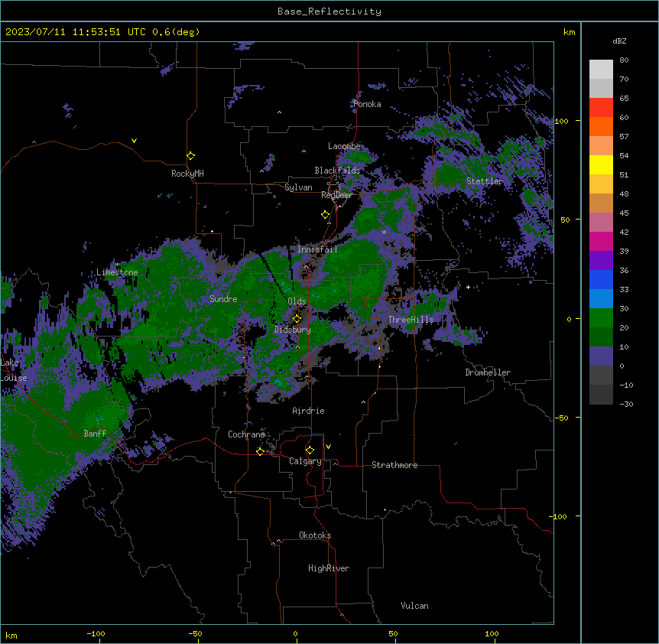The image size is (659, 644).
Task: Click the -100 tick on bottom axis
Action: pos(96,633)
